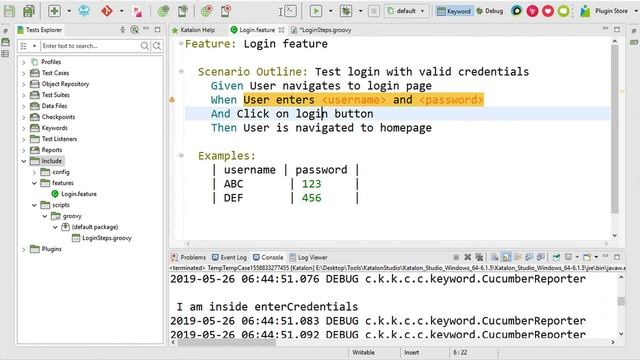Image resolution: width=640 pixels, height=360 pixels.
Task: Open the default profile dropdown
Action: pyautogui.click(x=407, y=11)
